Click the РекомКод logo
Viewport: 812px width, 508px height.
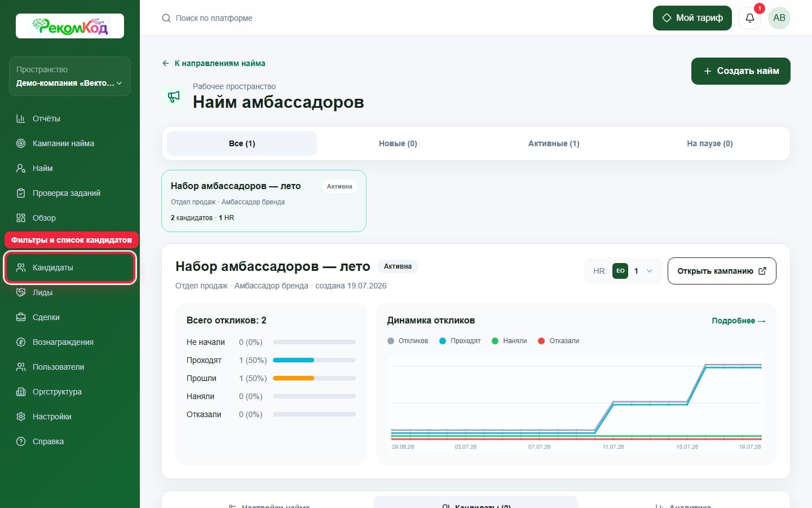[70, 26]
